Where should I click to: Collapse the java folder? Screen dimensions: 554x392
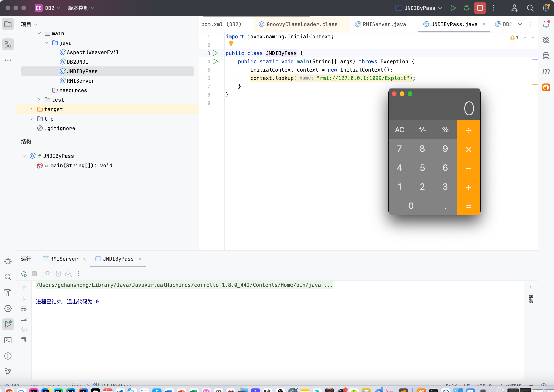[x=47, y=43]
